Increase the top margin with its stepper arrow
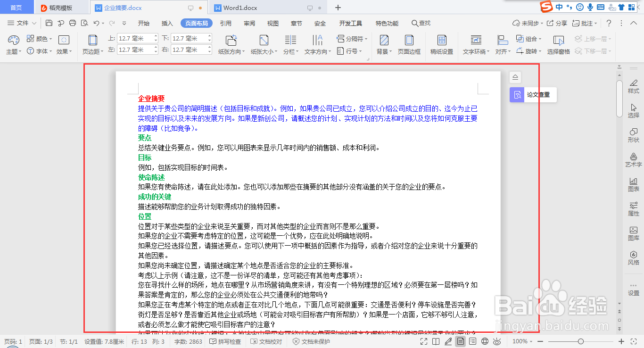644x348 pixels. coord(156,35)
